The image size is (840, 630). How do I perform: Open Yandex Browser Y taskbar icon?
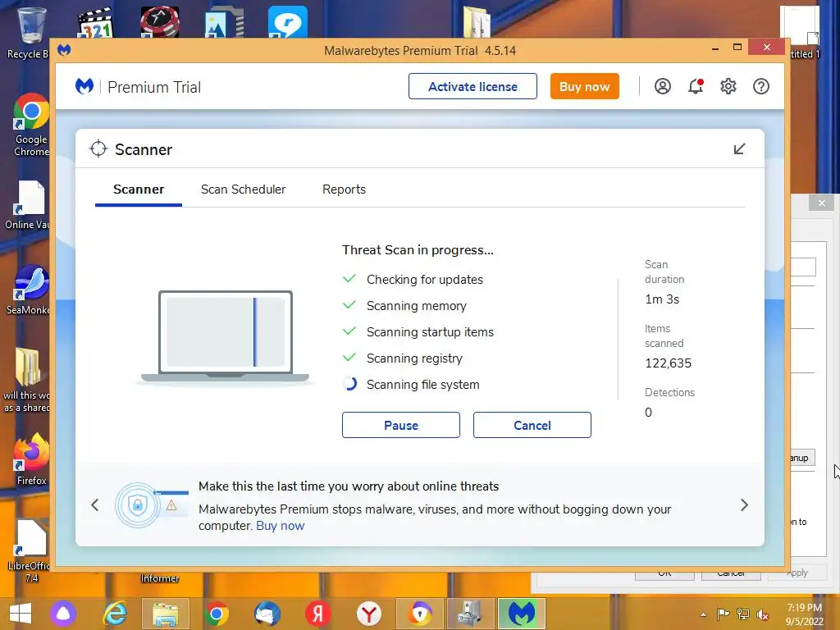pyautogui.click(x=369, y=614)
